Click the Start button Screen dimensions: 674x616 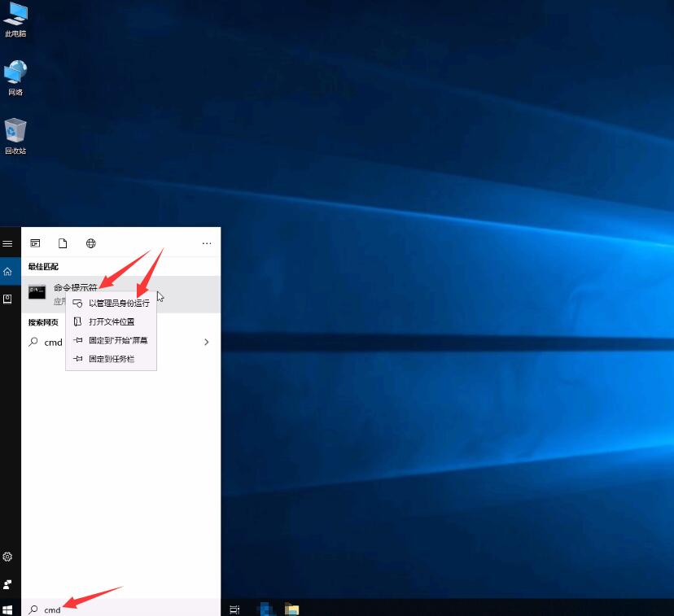(8, 608)
